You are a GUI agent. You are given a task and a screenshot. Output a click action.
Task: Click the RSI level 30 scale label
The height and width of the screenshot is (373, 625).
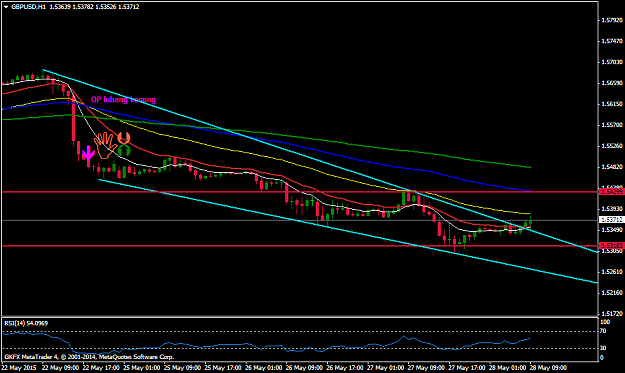603,348
